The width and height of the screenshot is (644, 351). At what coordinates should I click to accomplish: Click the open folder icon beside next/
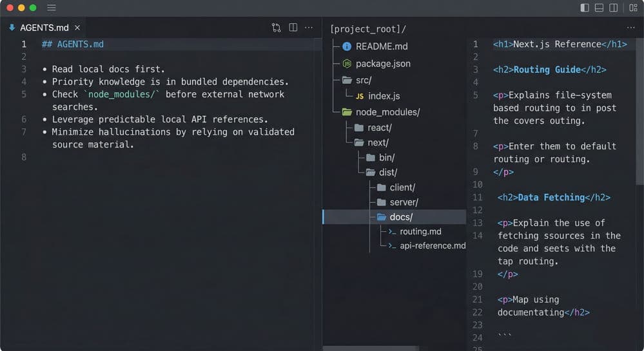(x=359, y=142)
